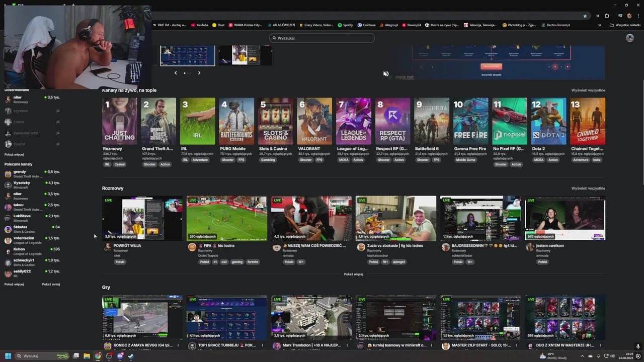Screen dimensions: 644x362
Task: Open Chrome three-dot menu
Action: tap(638, 16)
